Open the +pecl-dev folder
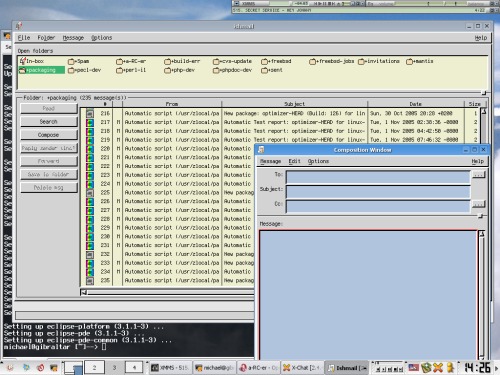The image size is (500, 375). 84,70
